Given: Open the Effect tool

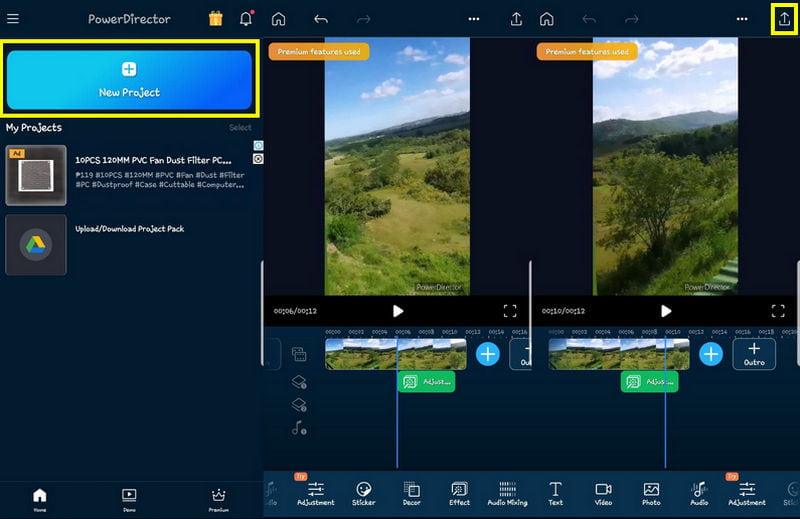Looking at the screenshot, I should pos(459,493).
